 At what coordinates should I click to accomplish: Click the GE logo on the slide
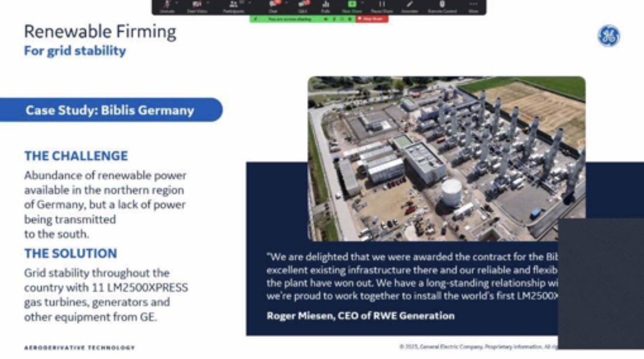click(x=609, y=36)
